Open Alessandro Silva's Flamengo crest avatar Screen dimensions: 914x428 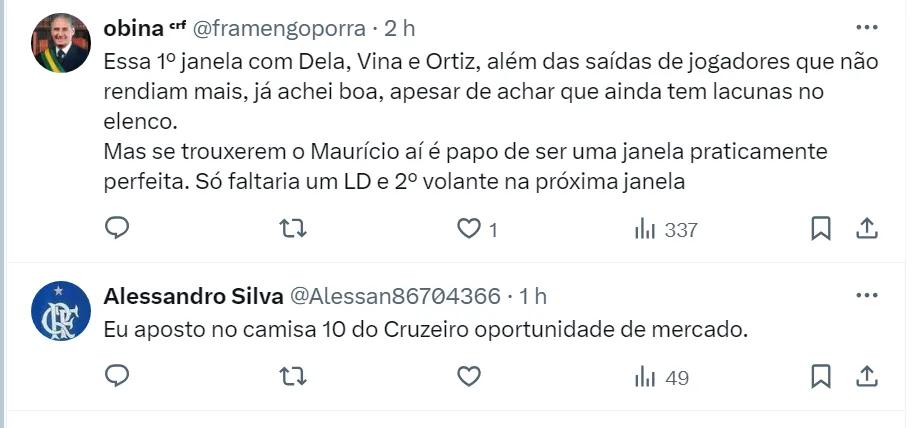point(61,311)
